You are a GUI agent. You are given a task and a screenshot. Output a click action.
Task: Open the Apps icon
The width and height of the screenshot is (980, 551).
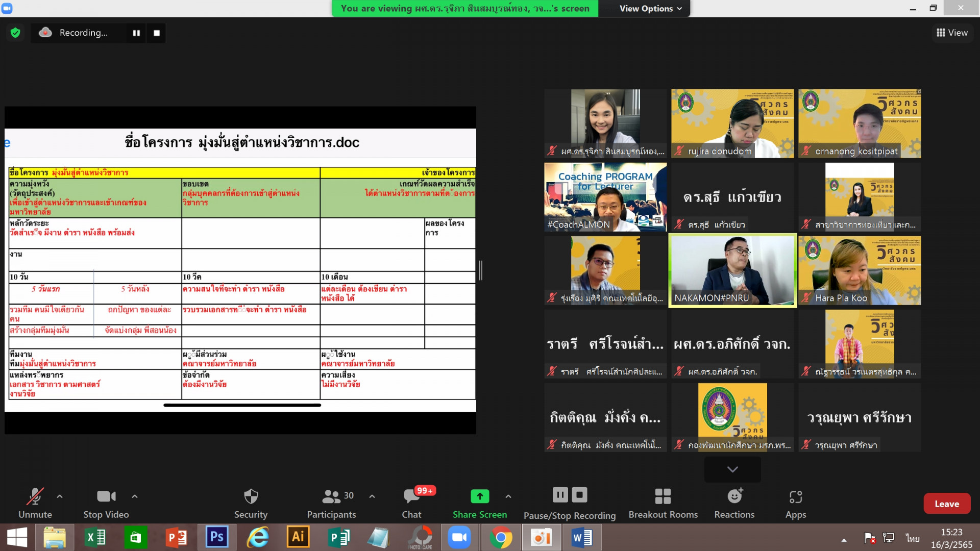[795, 503]
